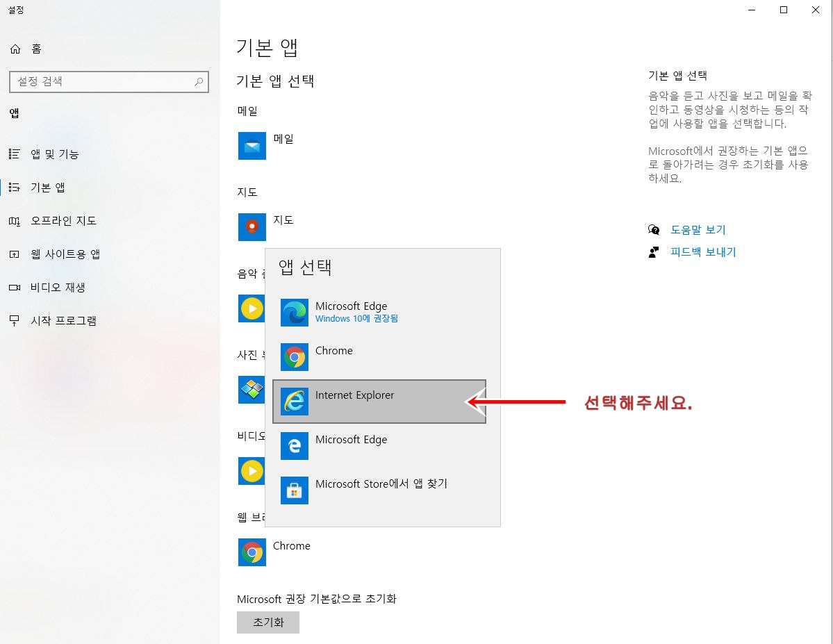This screenshot has width=833, height=644.
Task: Click the legacy Microsoft Edge icon in popup
Action: (x=295, y=446)
